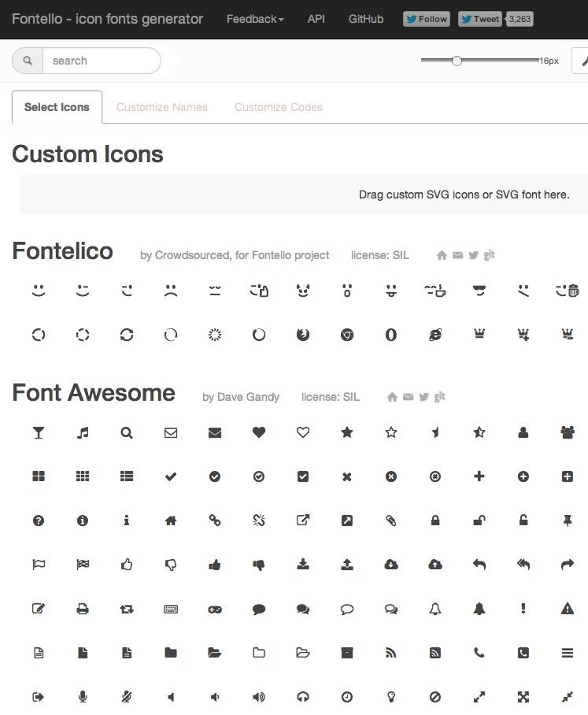Click the Tweet button
This screenshot has width=588, height=715.
pos(479,18)
